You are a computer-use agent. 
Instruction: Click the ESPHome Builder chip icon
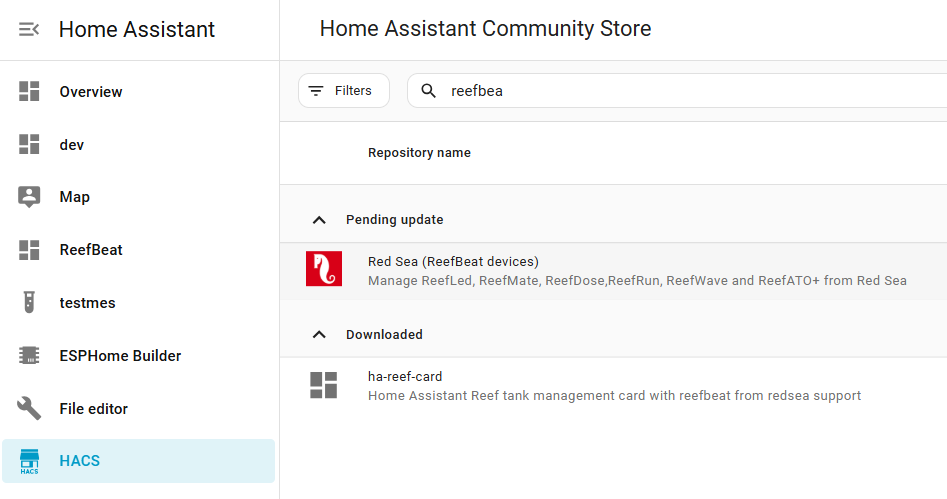coord(29,355)
